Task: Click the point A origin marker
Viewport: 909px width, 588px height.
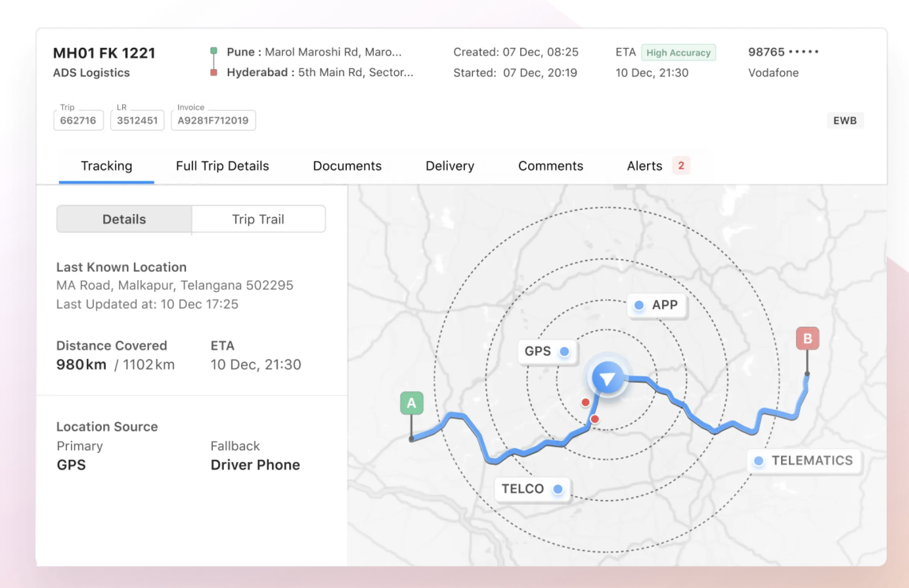Action: point(411,402)
